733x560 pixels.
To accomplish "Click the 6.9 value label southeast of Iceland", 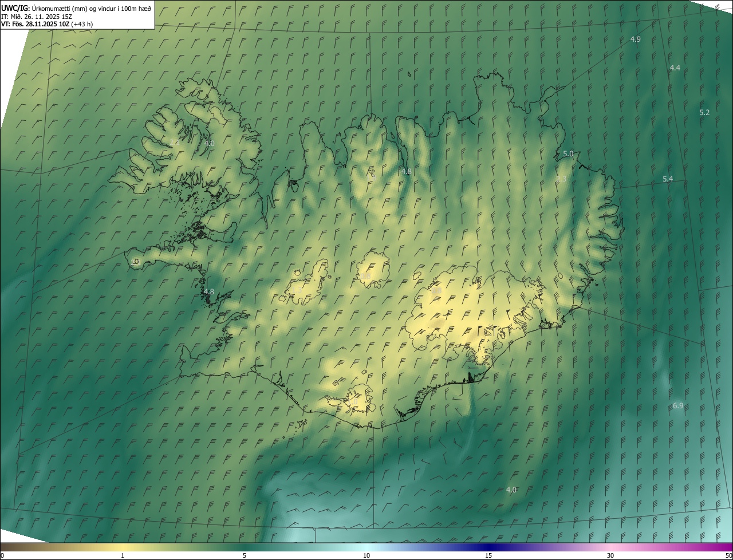I will coord(678,405).
